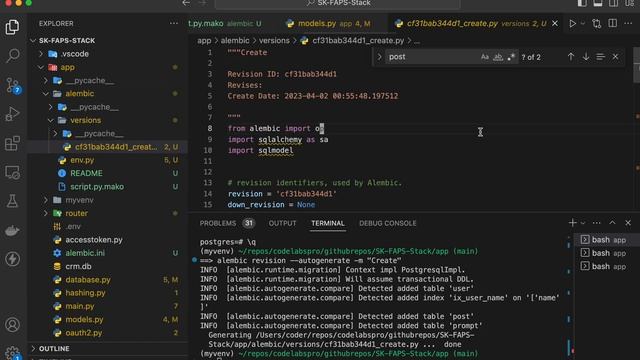Open the Docker view
Screen dimensions: 640x360
pos(12,231)
